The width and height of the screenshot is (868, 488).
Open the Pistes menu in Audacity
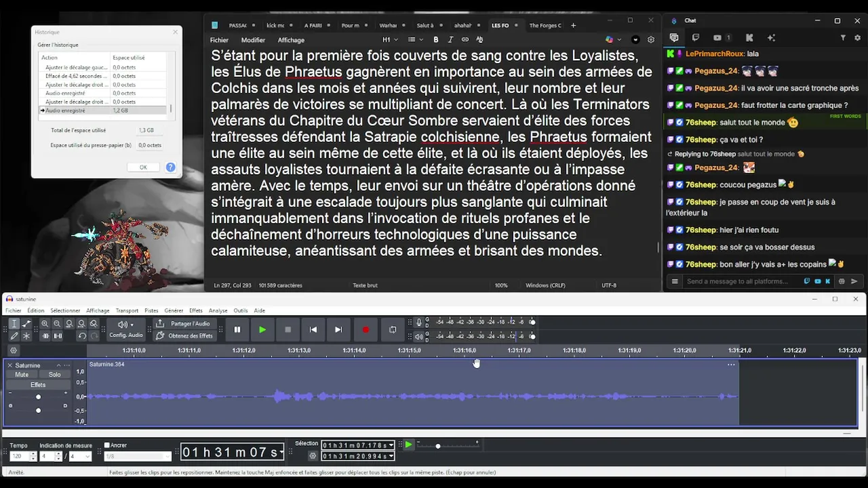tap(151, 310)
